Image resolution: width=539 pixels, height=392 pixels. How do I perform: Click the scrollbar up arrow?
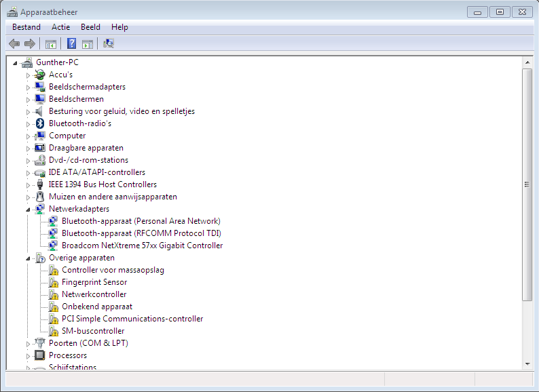point(527,62)
